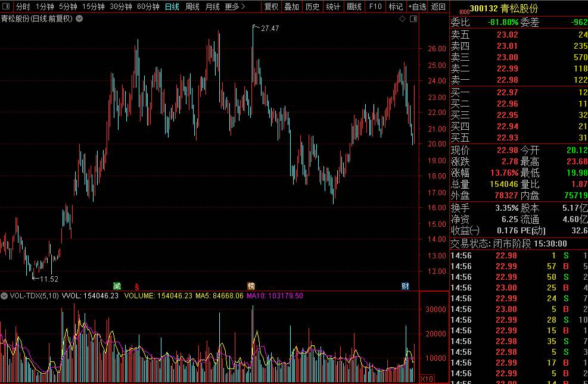Click the X10 volume scale indicator
588x384 pixels.
(427, 379)
